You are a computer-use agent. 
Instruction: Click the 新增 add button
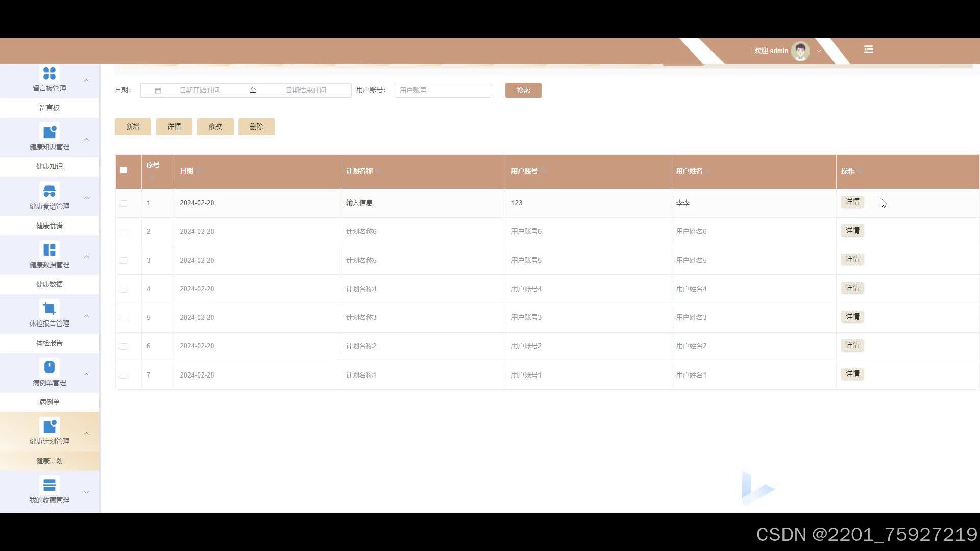[133, 127]
